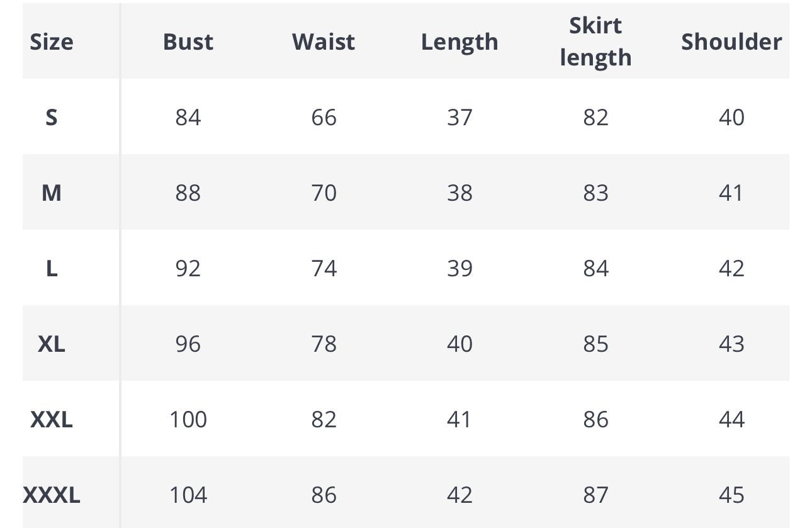Click the XL size row label

(x=52, y=344)
